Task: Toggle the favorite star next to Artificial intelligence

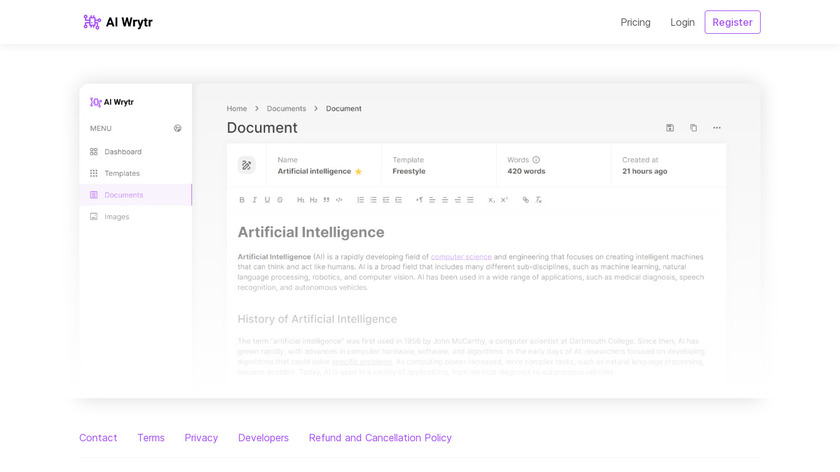Action: click(358, 171)
